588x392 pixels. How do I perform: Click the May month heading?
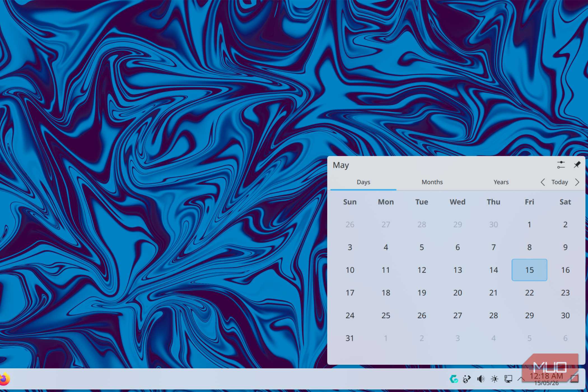pyautogui.click(x=341, y=165)
